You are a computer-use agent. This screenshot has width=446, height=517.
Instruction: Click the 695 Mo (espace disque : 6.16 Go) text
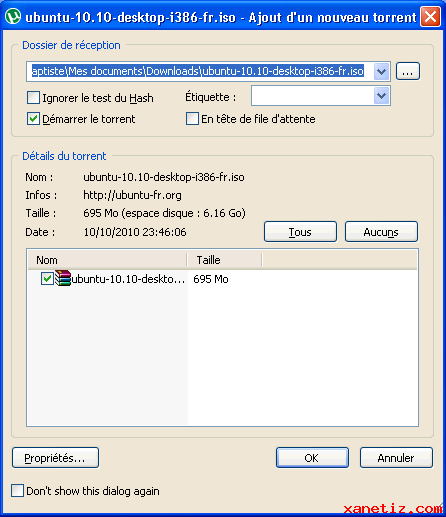point(164,213)
